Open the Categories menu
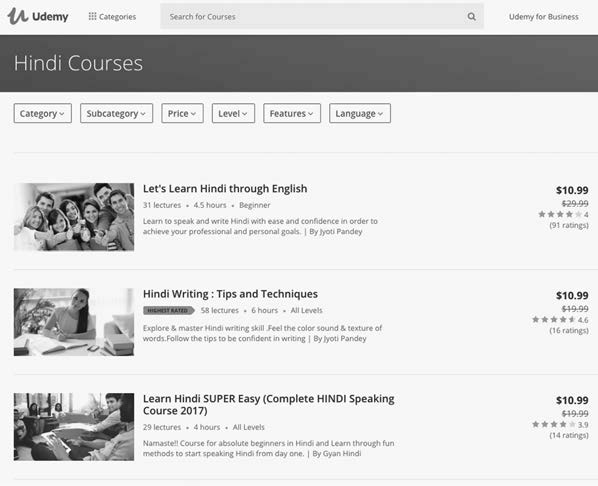 pos(112,16)
